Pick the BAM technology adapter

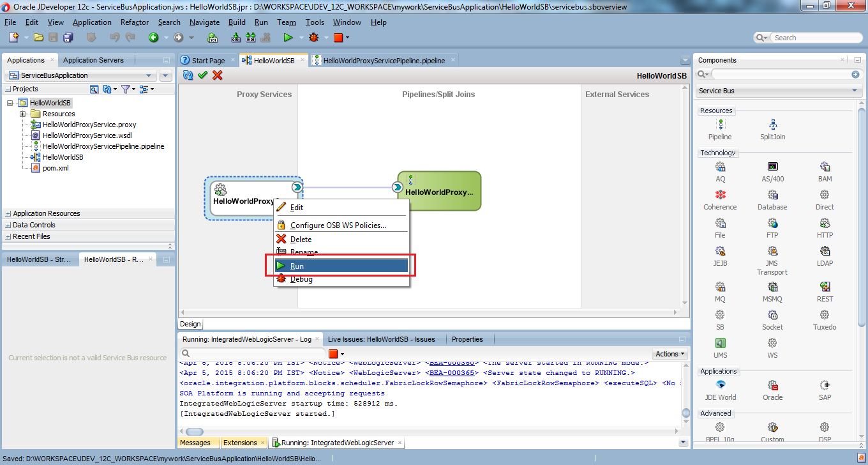[x=825, y=172]
